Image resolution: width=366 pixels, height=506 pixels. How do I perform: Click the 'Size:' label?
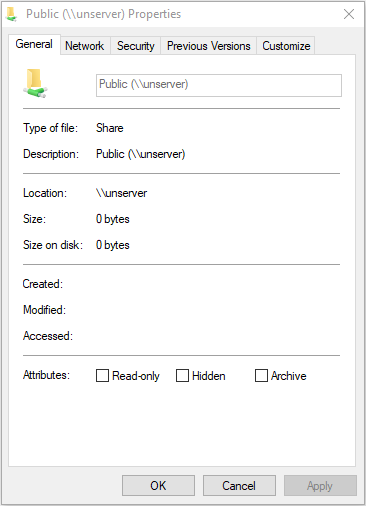point(34,219)
